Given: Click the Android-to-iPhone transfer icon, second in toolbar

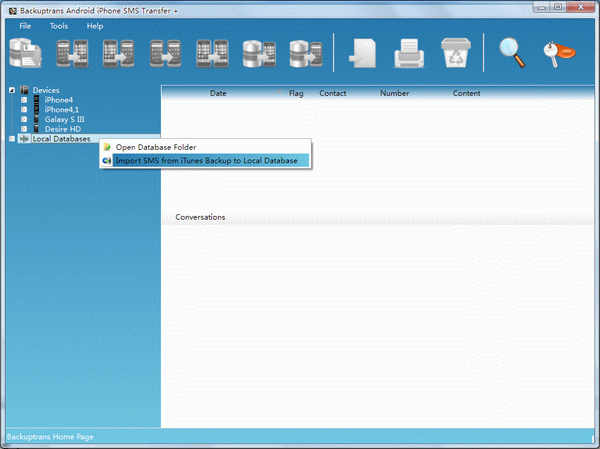Looking at the screenshot, I should click(x=72, y=54).
